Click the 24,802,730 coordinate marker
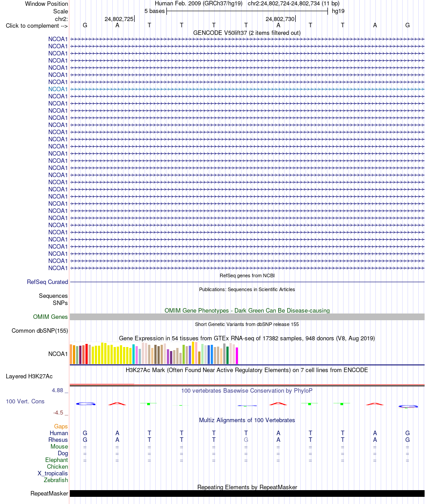Image resolution: width=425 pixels, height=504 pixels. [x=280, y=19]
